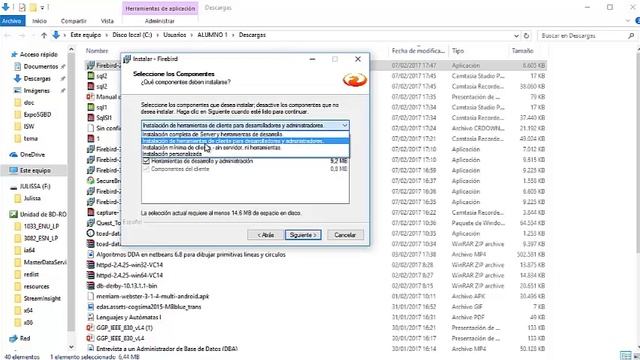
Task: Click the Up arrow navigation icon
Action: point(44,36)
